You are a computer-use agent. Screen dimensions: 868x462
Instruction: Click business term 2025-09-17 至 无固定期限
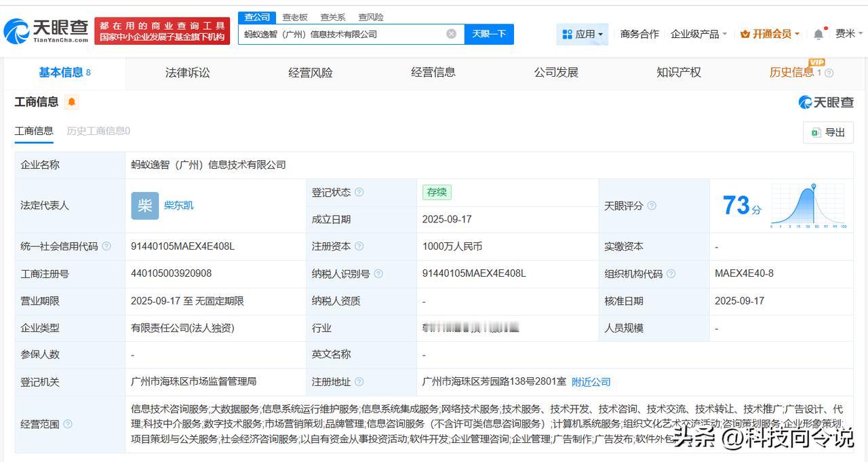point(187,301)
